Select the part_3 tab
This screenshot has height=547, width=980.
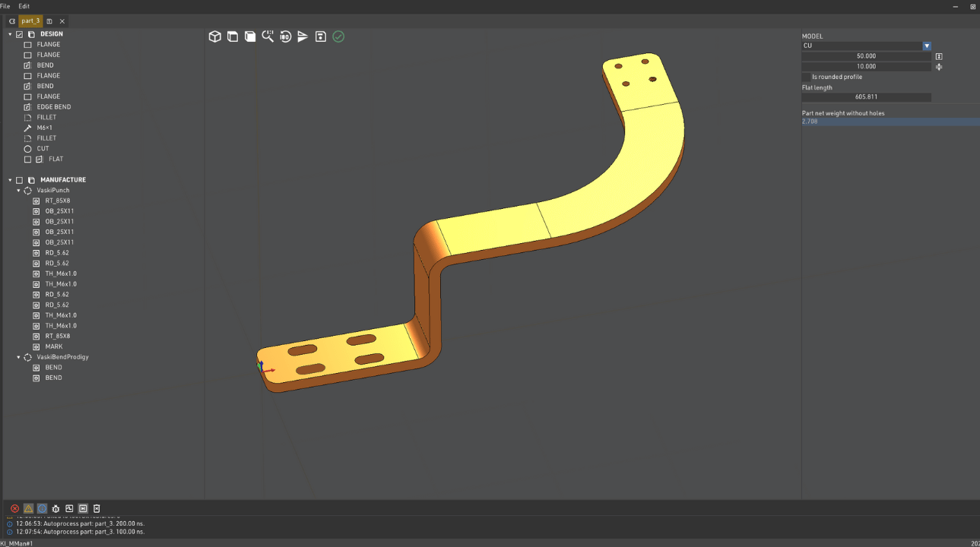(x=30, y=21)
